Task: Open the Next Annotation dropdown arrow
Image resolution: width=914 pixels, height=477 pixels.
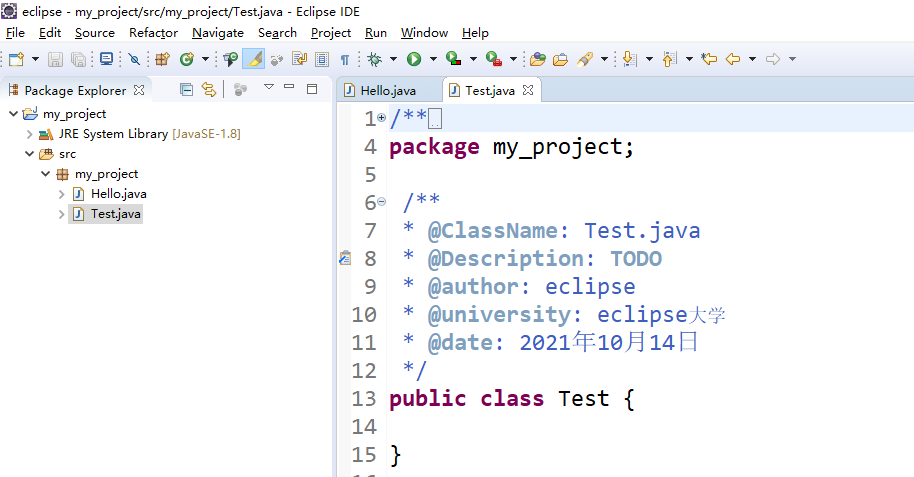Action: click(x=649, y=59)
